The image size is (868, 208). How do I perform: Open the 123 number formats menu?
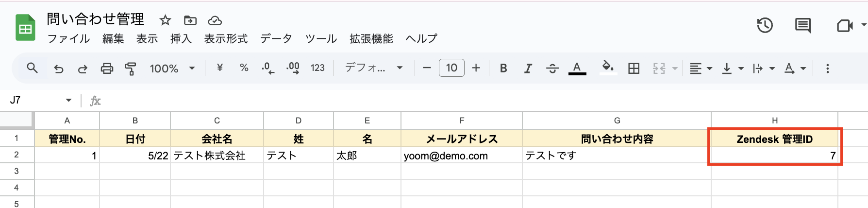coord(318,68)
